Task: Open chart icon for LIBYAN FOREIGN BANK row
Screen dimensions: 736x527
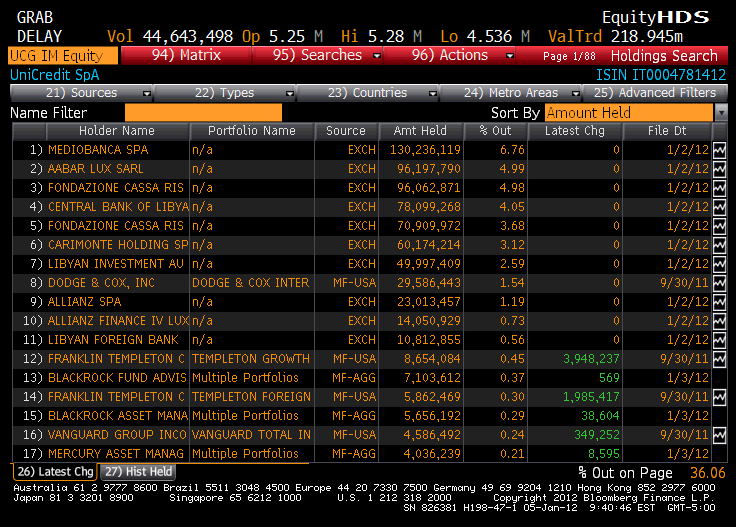Action: tap(719, 340)
